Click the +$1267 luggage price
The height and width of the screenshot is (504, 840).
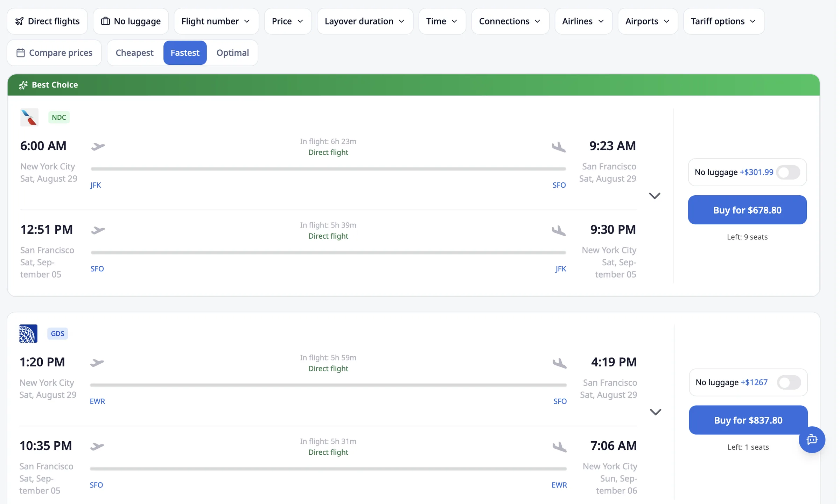(754, 382)
